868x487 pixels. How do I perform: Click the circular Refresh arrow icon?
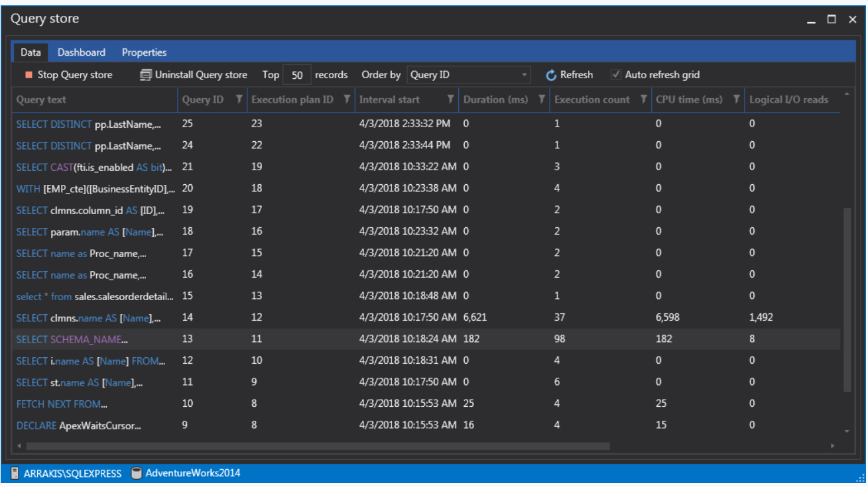click(551, 76)
